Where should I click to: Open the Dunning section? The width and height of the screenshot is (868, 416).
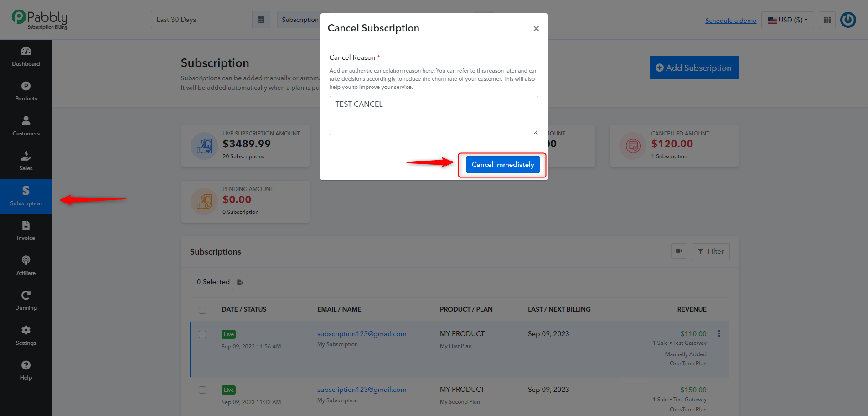pos(26,301)
